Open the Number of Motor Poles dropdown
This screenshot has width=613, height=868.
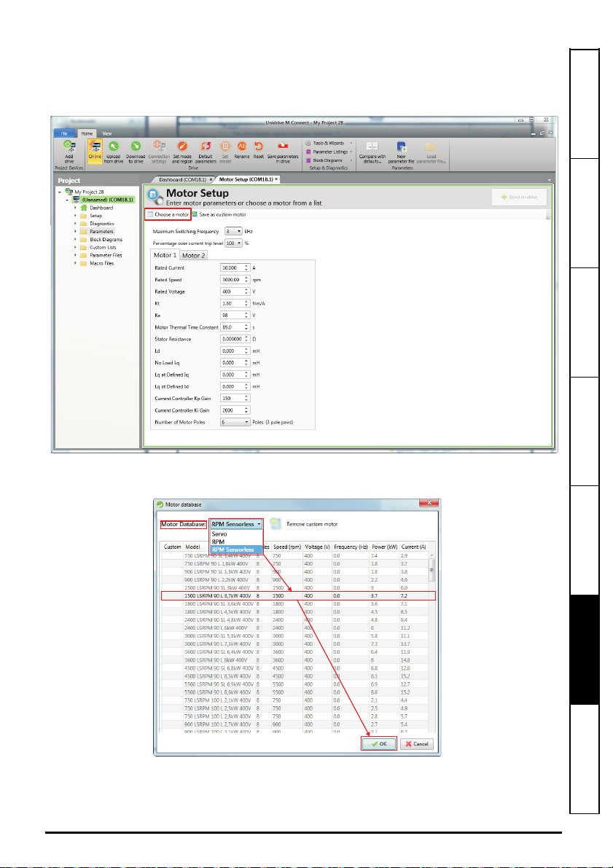235,422
